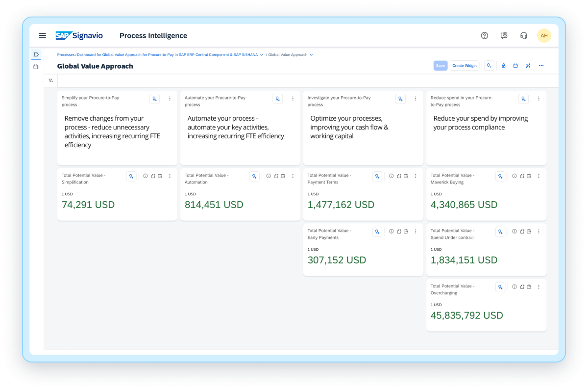Image resolution: width=588 pixels, height=390 pixels.
Task: Expand the Global Value Approach breadcrumb dropdown
Action: (313, 55)
